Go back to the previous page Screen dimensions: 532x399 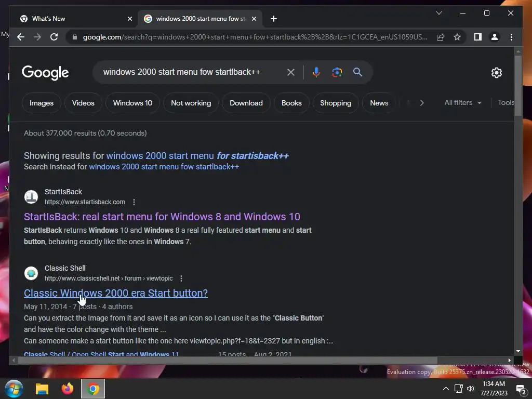(21, 37)
